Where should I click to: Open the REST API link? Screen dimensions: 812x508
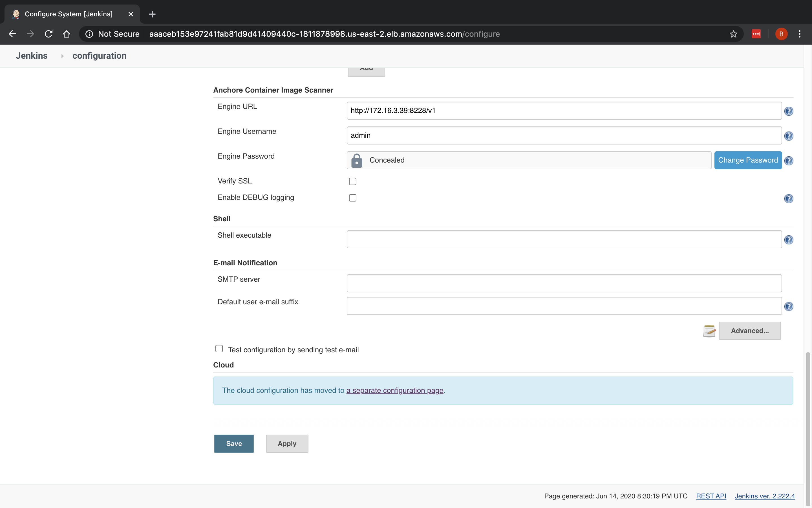(711, 496)
